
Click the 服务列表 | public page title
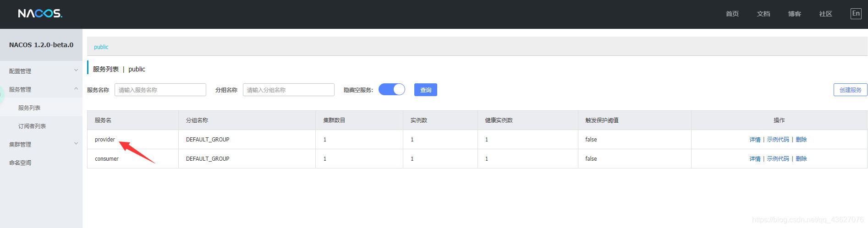(119, 69)
